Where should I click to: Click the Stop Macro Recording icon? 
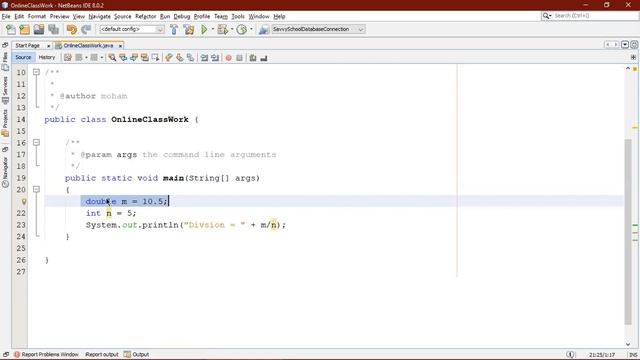click(240, 58)
